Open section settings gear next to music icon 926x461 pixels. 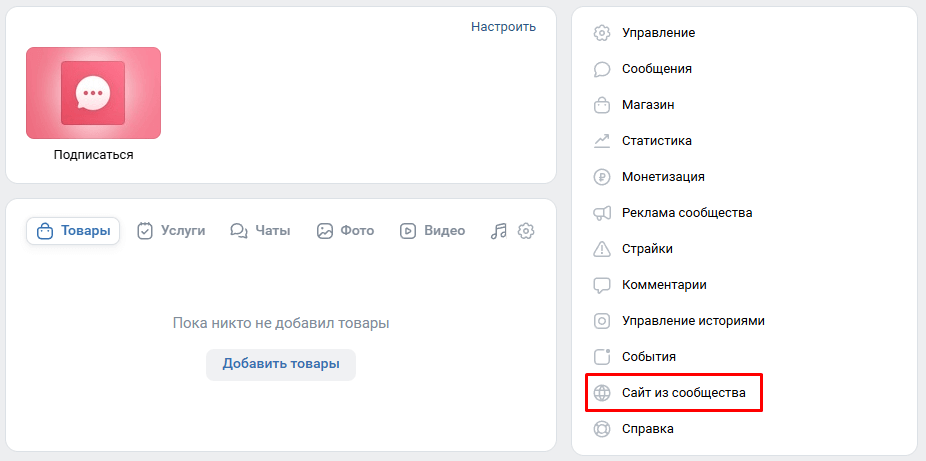tap(526, 231)
